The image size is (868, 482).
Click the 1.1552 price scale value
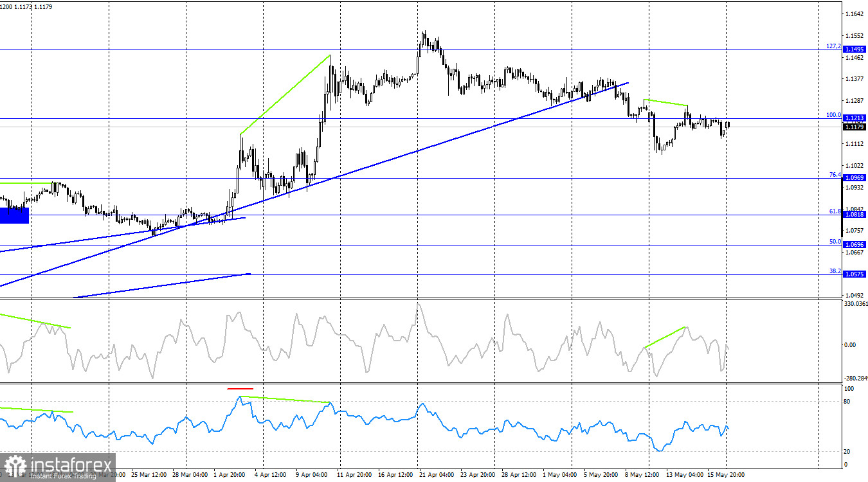click(855, 37)
